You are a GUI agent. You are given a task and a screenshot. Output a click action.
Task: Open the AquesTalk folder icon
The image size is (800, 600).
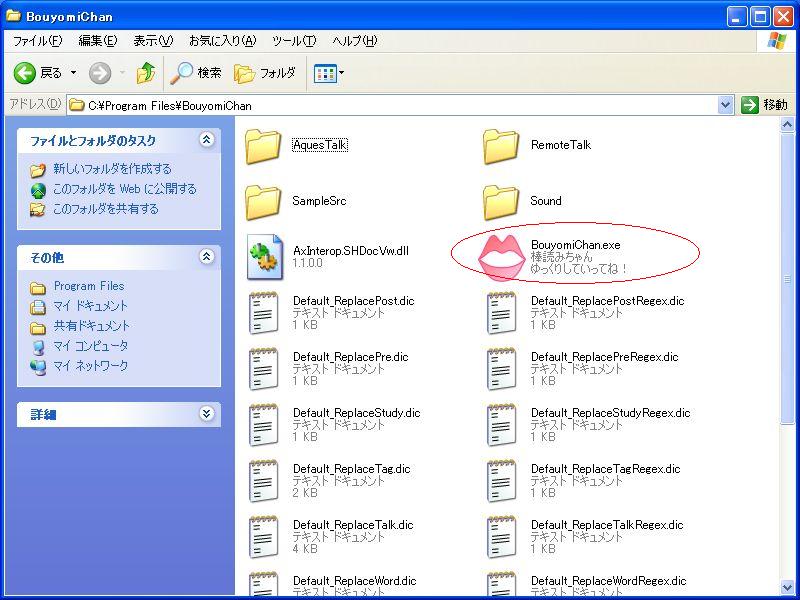tap(263, 146)
